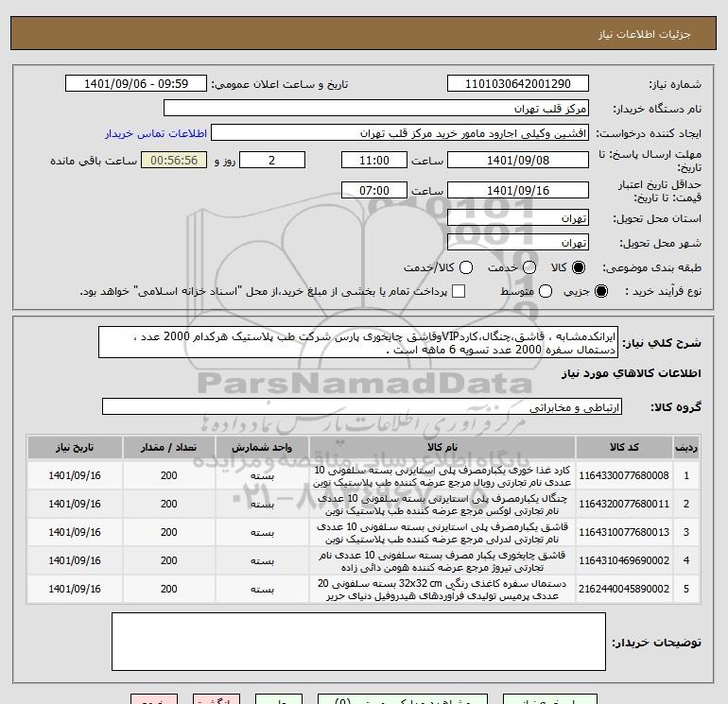Click the شماره نیاز field 1101030642001290
This screenshot has width=728, height=704.
click(518, 84)
